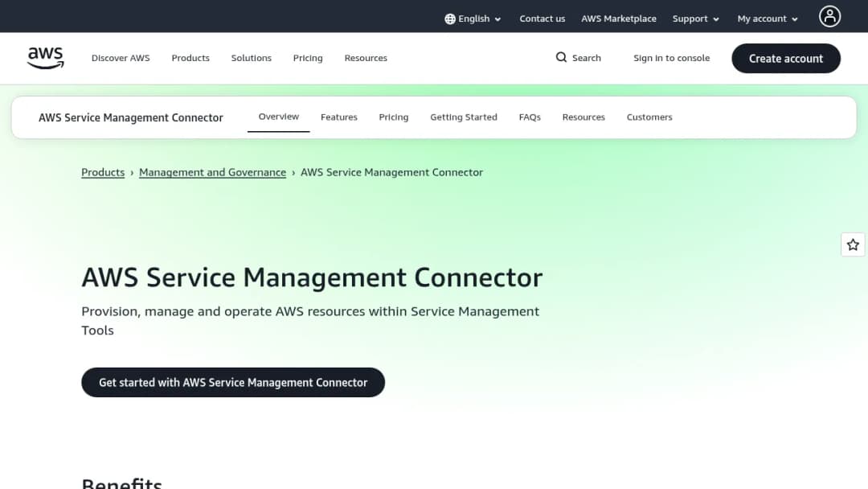Select the Overview tab
Image resolution: width=868 pixels, height=489 pixels.
(x=278, y=117)
